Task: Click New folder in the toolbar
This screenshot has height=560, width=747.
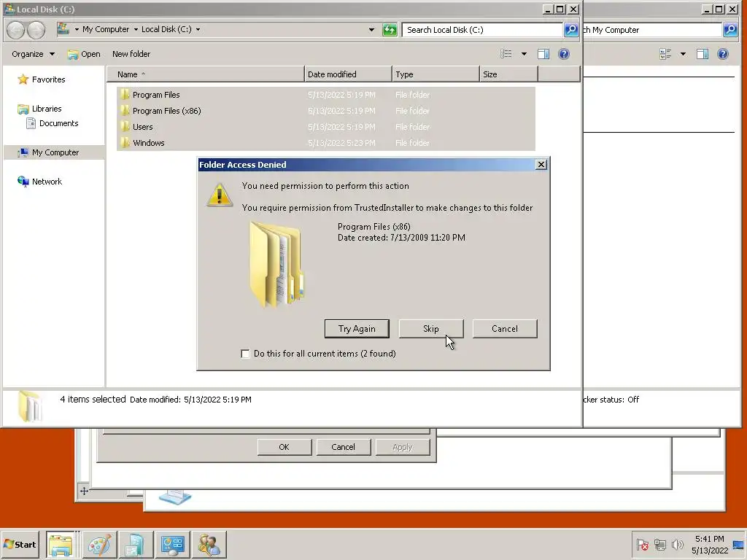Action: pyautogui.click(x=131, y=54)
